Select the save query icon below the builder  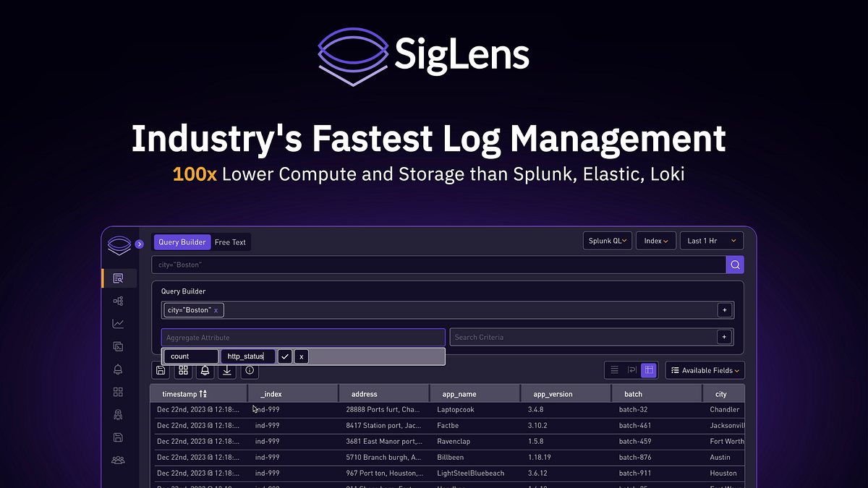click(161, 370)
